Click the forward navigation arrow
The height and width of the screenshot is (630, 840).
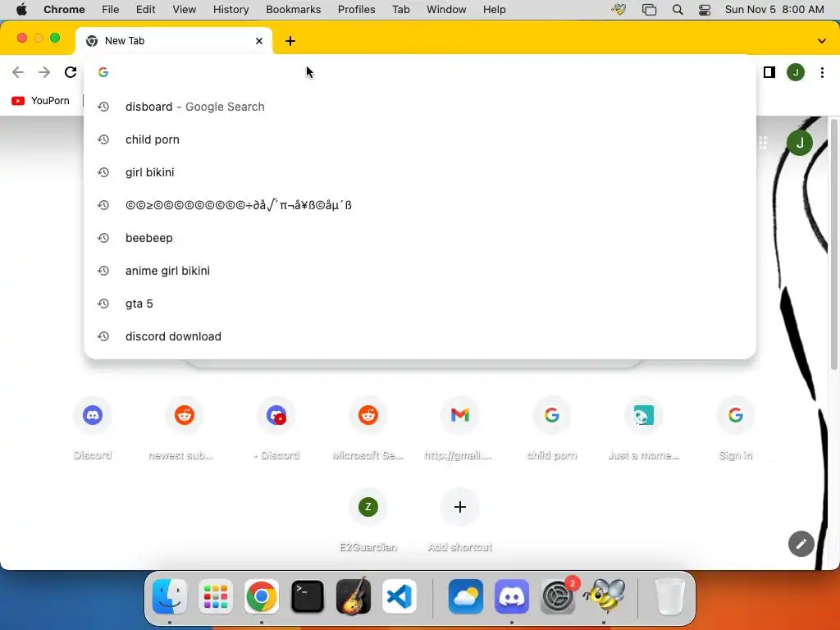click(x=44, y=72)
